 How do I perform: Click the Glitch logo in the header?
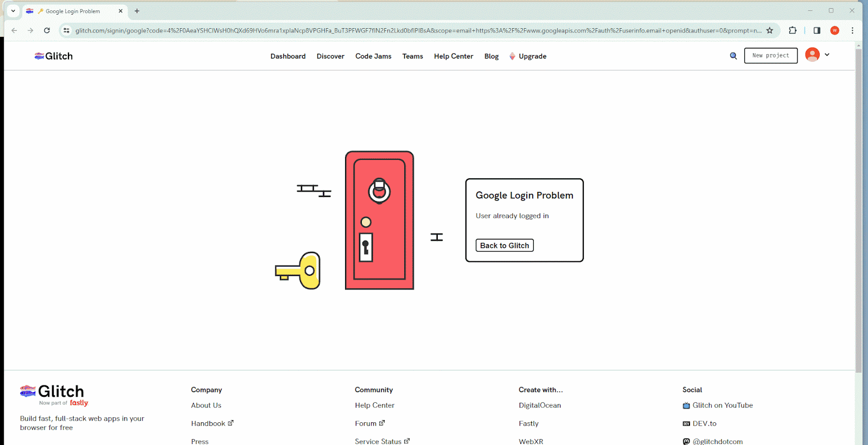pos(54,56)
